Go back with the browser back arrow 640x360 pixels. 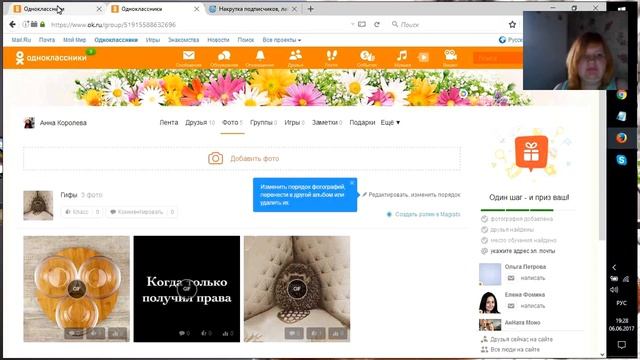click(x=13, y=24)
